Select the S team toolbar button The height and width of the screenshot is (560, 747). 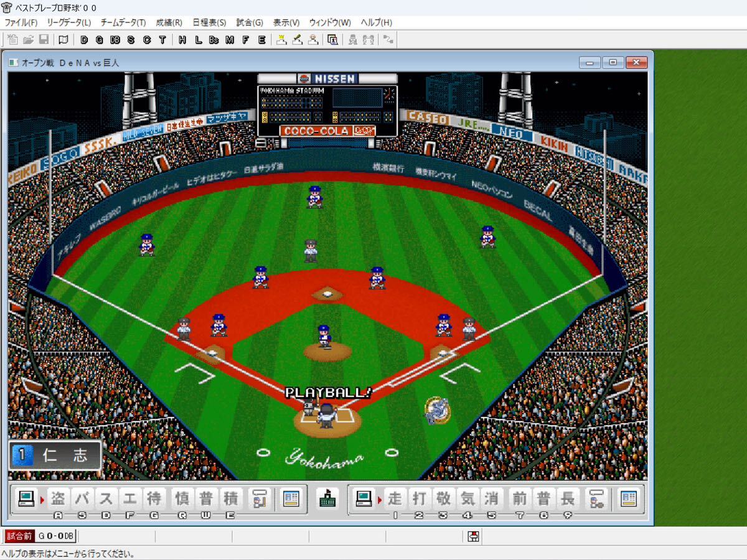(x=131, y=39)
